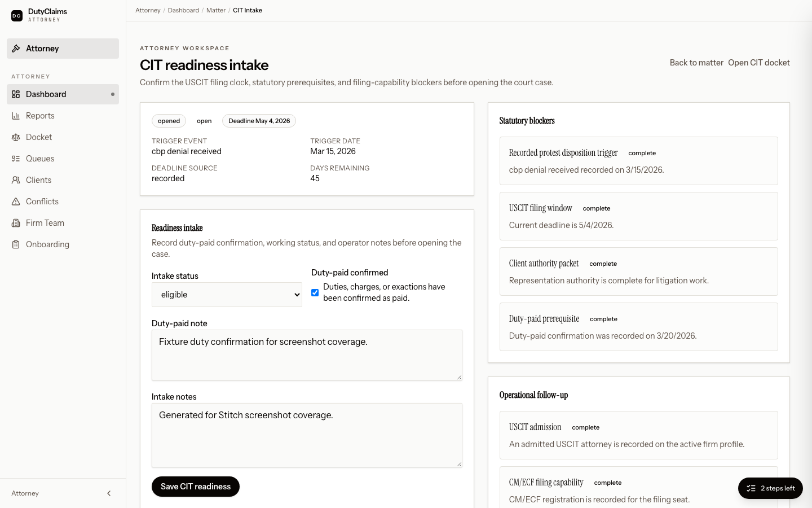Click the gavel icon beside Attorney
The width and height of the screenshot is (812, 508).
click(x=16, y=49)
